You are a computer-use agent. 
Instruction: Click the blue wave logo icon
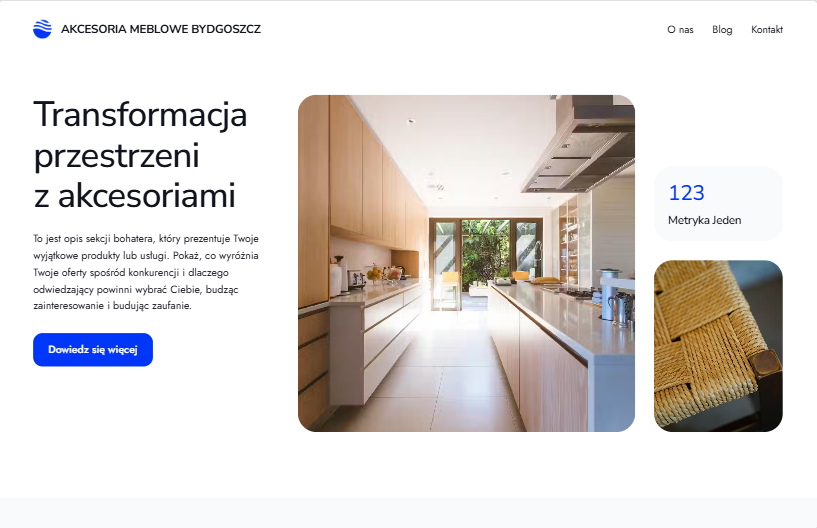42,29
